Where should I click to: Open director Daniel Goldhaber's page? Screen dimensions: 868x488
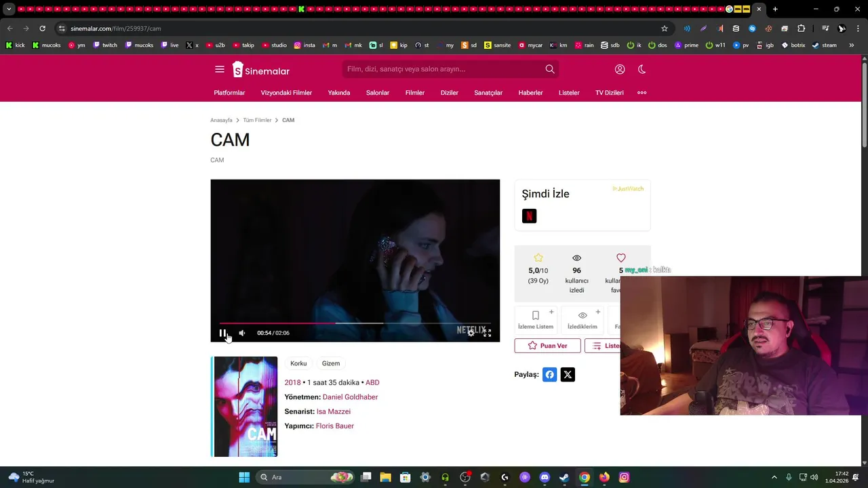click(x=350, y=397)
